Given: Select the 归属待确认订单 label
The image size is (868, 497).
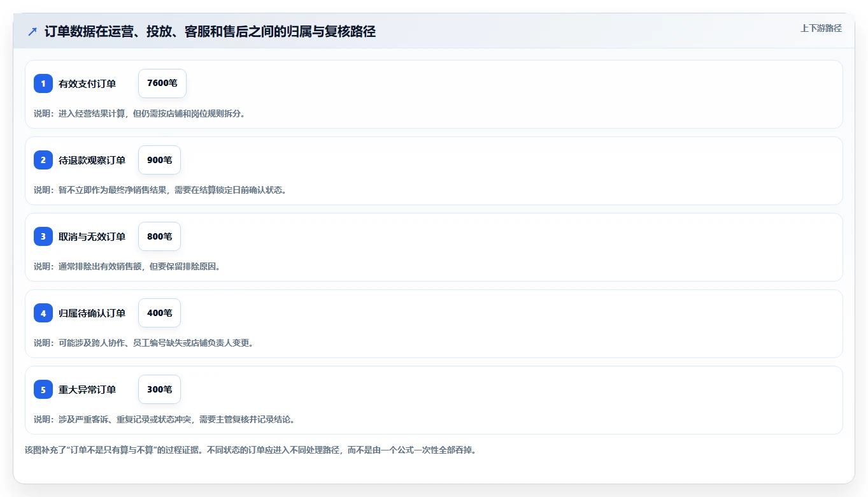Looking at the screenshot, I should click(92, 313).
